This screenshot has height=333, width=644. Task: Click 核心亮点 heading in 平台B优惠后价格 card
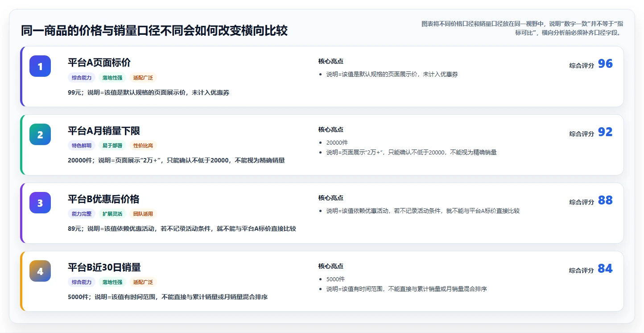[x=331, y=198]
